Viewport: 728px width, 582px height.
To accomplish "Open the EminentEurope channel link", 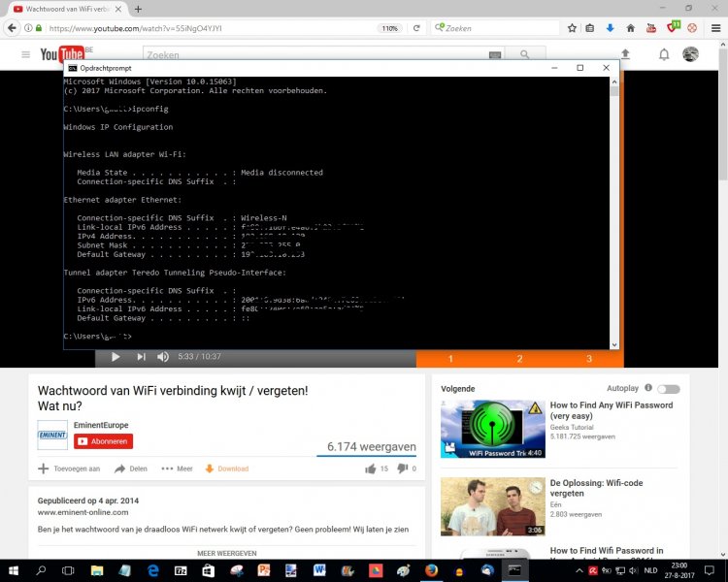I will click(x=101, y=425).
